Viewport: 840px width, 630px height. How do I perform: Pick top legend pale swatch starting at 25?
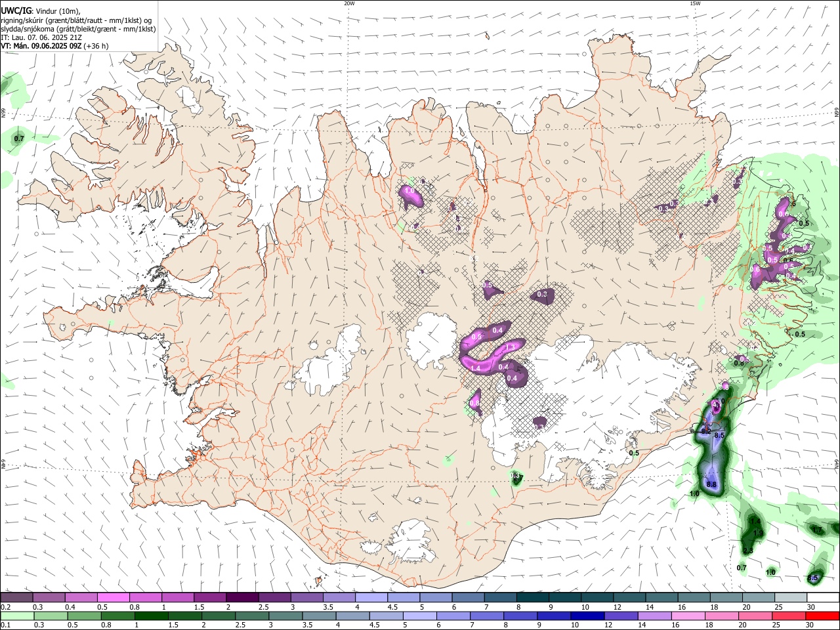(791, 598)
